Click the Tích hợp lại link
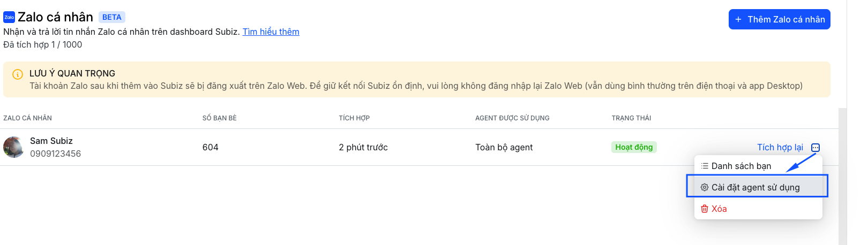Image resolution: width=868 pixels, height=245 pixels. tap(780, 147)
